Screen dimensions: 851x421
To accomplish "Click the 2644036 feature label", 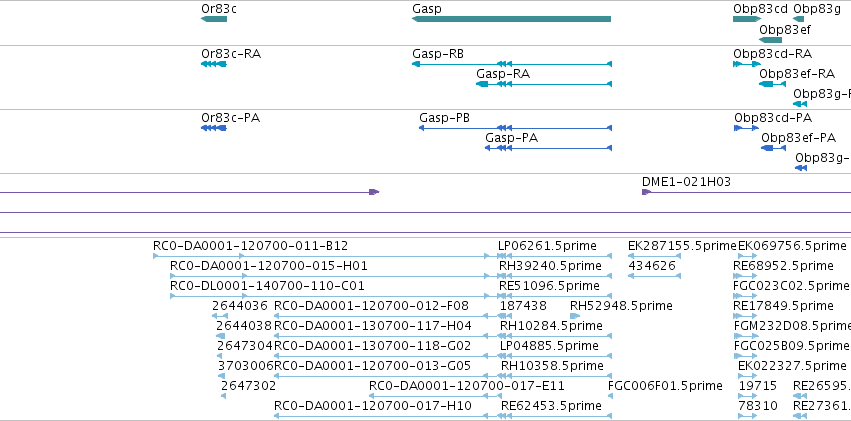I will [240, 306].
